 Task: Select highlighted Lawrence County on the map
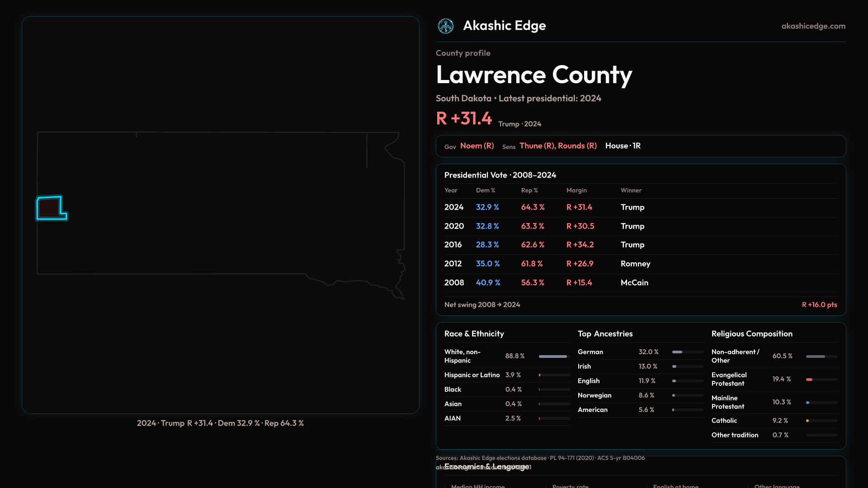[50, 208]
